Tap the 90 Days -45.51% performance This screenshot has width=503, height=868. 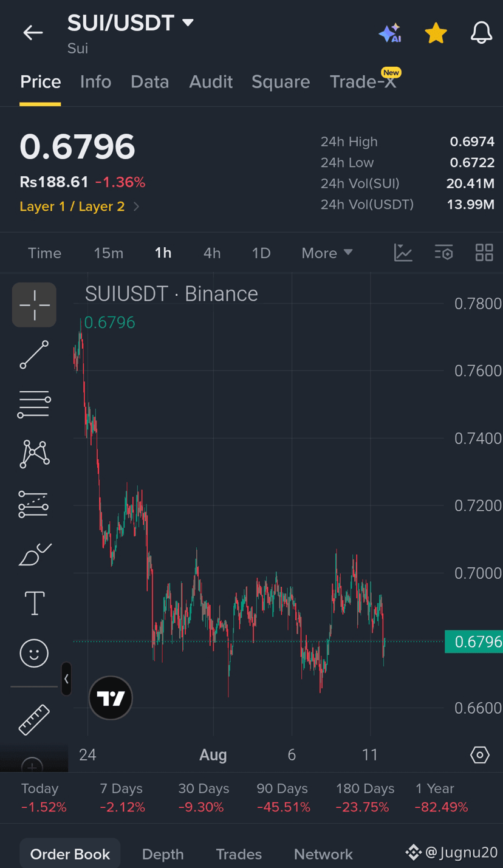point(283,798)
